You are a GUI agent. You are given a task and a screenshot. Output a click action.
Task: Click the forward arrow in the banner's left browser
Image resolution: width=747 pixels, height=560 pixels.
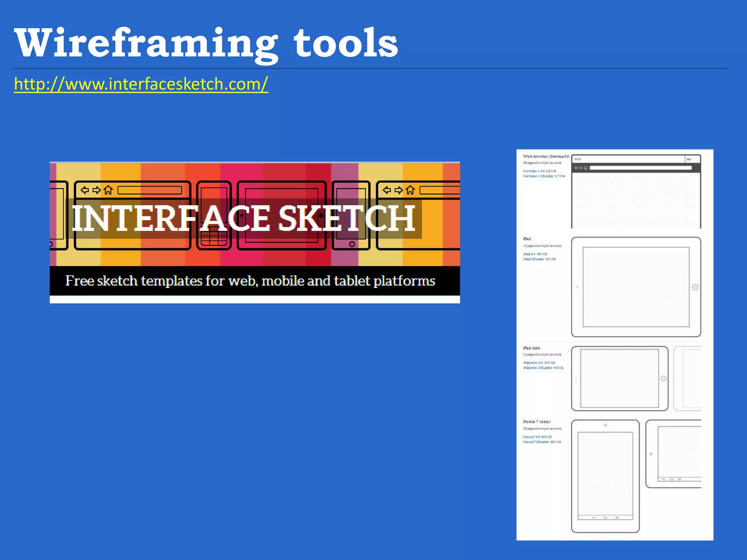click(x=97, y=190)
